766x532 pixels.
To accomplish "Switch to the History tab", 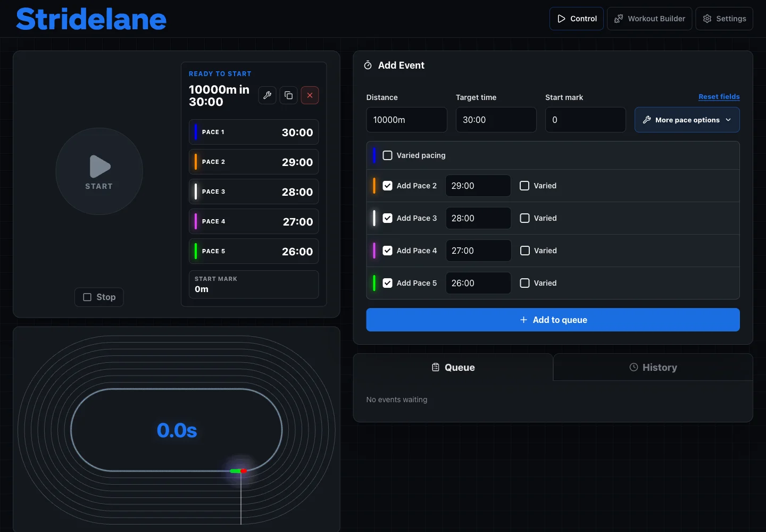I will pyautogui.click(x=653, y=368).
